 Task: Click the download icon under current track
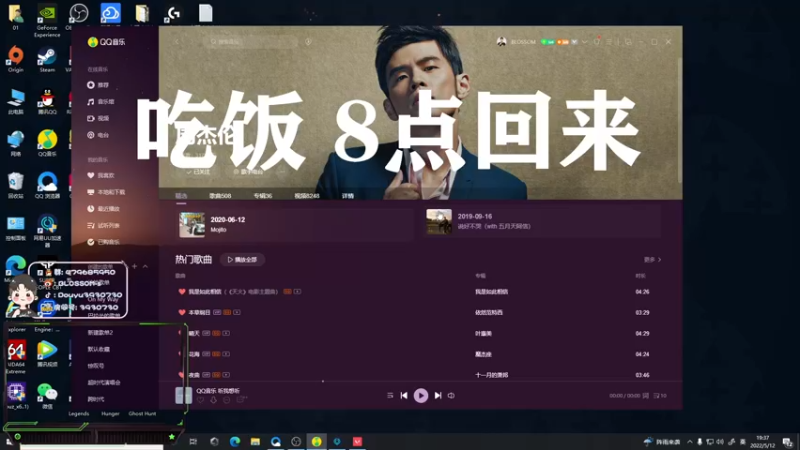213,400
